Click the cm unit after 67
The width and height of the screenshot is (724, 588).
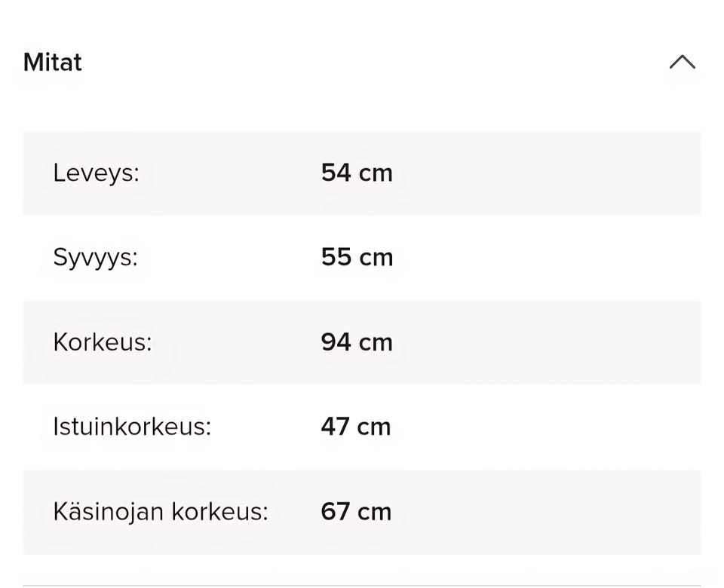tap(374, 513)
